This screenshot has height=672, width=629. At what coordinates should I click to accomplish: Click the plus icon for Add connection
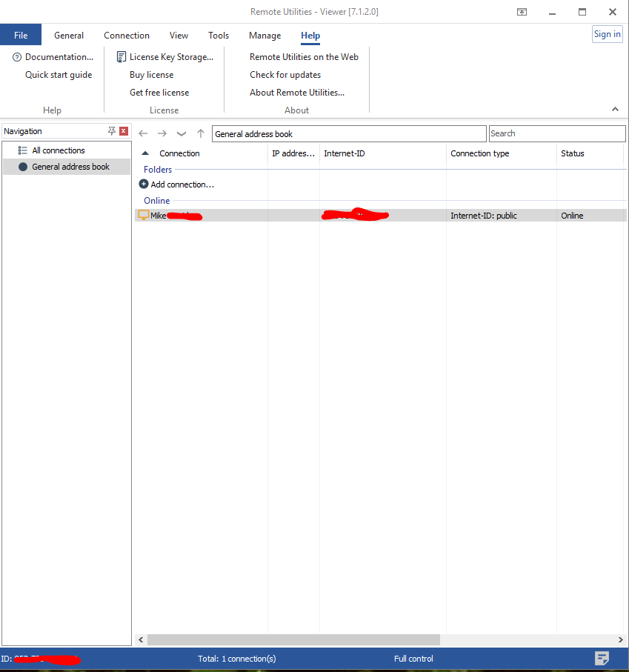coord(144,184)
